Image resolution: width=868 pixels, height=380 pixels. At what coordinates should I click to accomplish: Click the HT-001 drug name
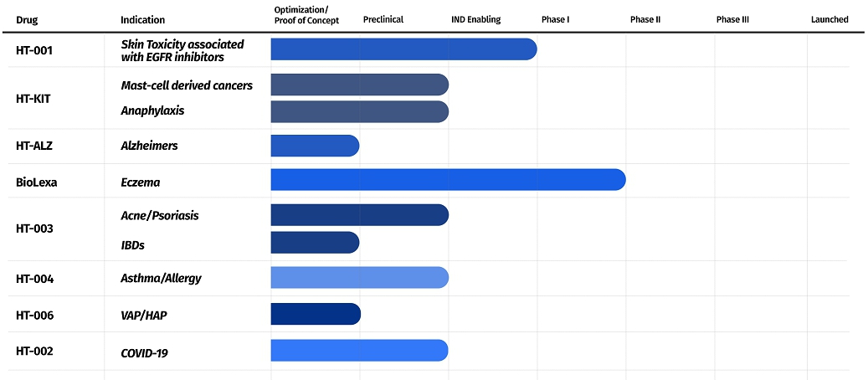[x=34, y=49]
